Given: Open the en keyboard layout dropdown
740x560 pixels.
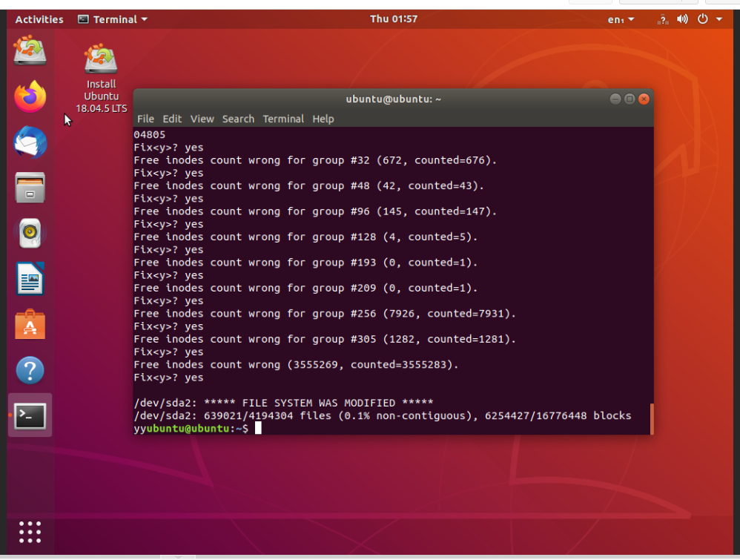Looking at the screenshot, I should [621, 19].
